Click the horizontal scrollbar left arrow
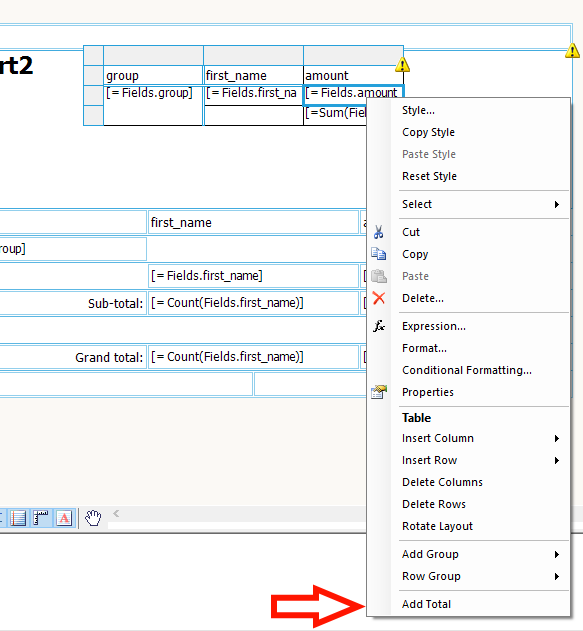Image resolution: width=583 pixels, height=631 pixels. pos(116,513)
